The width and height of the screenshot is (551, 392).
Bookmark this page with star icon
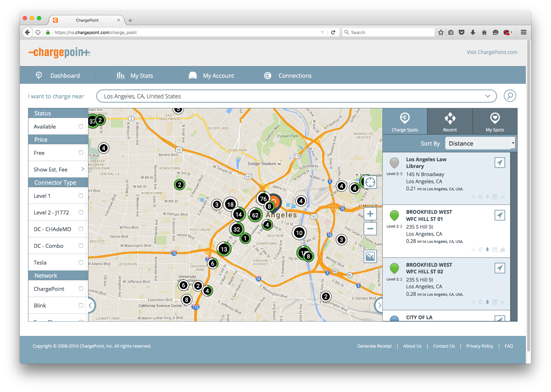(x=441, y=32)
